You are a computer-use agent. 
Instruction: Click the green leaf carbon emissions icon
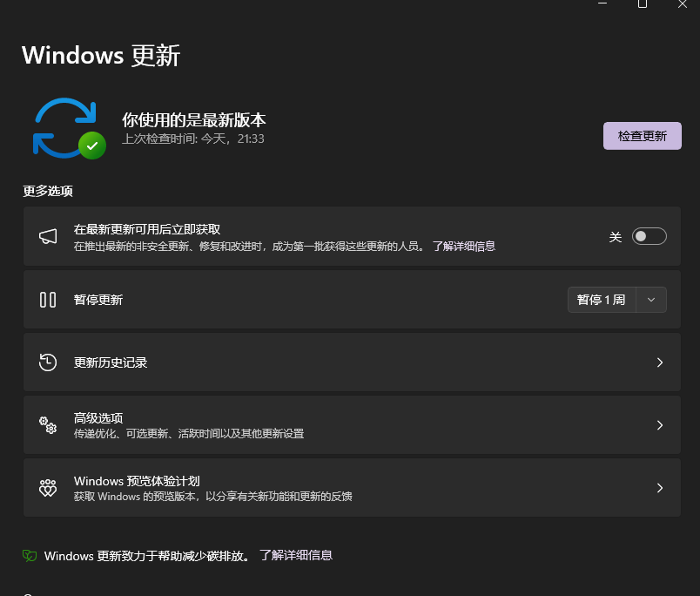(x=30, y=556)
